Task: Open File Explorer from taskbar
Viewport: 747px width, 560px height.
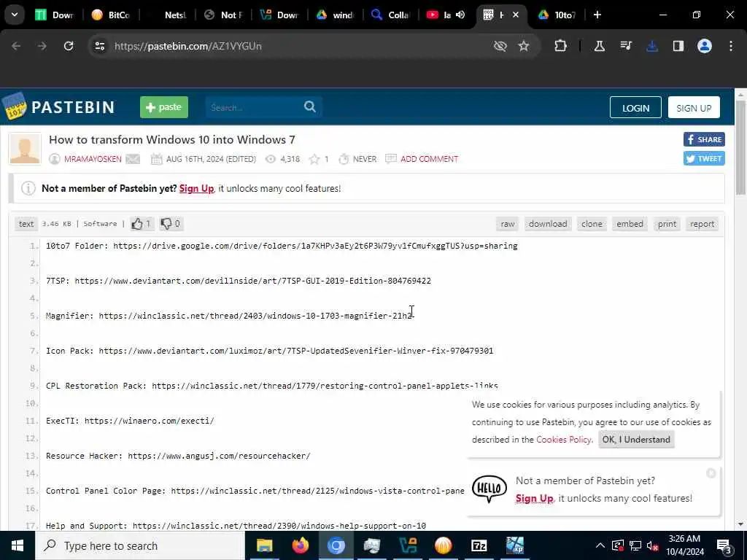Action: point(264,545)
